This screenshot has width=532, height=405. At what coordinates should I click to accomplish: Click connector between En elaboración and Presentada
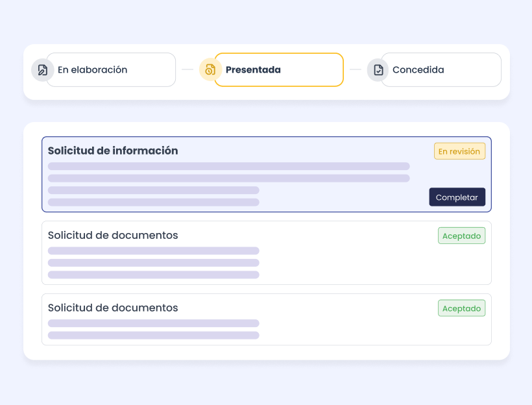pos(187,69)
